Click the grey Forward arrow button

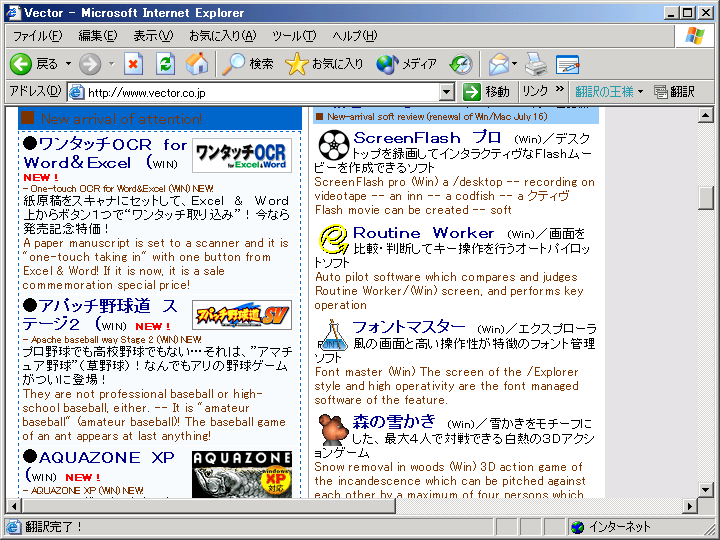pos(90,64)
